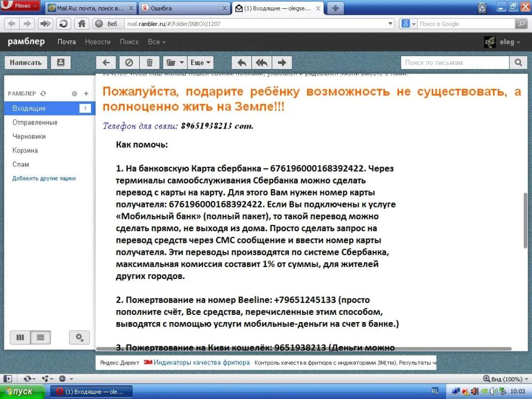
Task: Open the Google search engine selector
Action: tap(408, 24)
